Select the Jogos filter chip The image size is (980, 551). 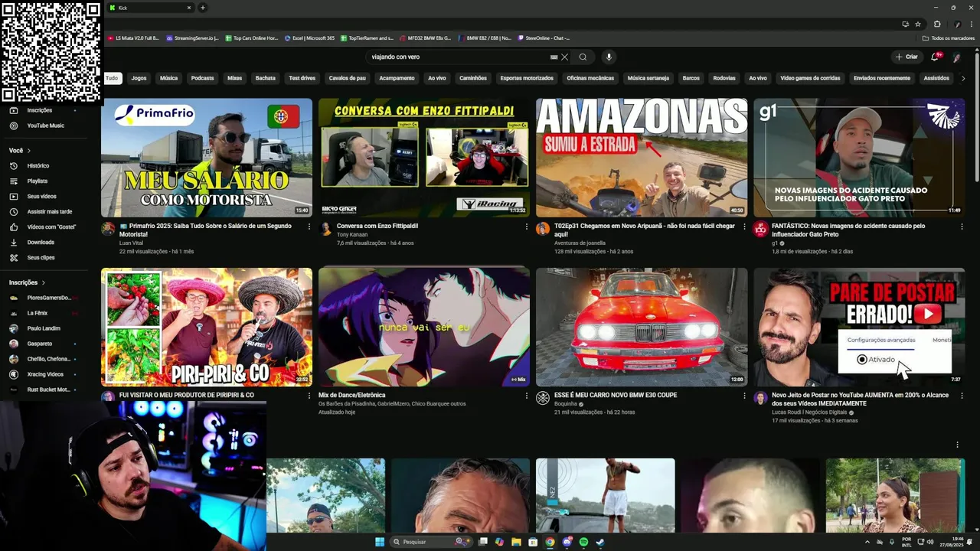[x=139, y=78]
